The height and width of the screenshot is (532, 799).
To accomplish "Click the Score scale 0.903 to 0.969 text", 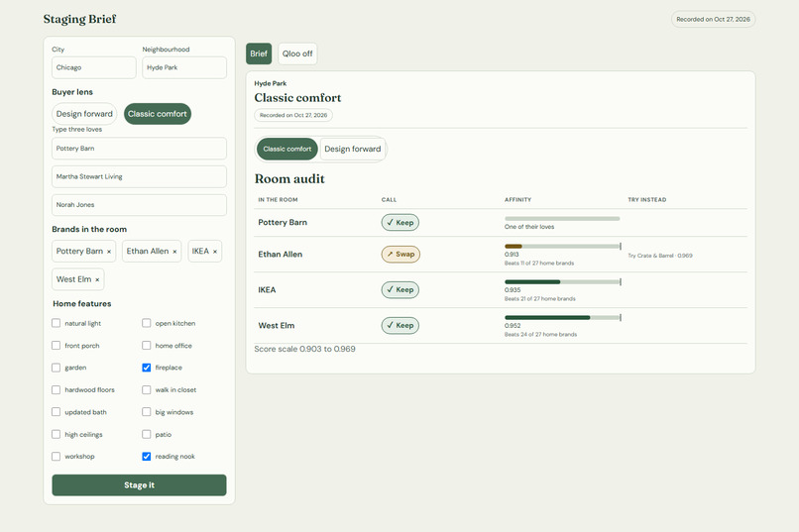I will click(304, 349).
